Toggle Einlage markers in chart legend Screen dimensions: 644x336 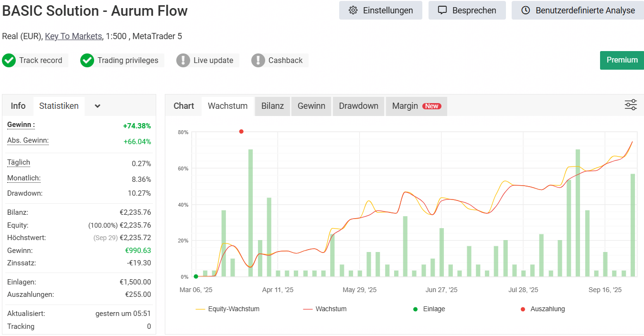tap(429, 309)
